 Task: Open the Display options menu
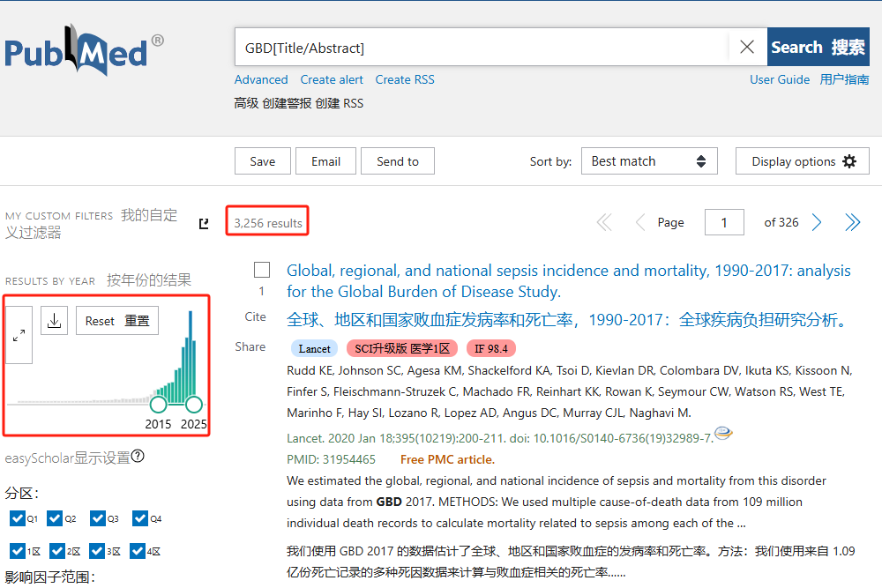[802, 161]
